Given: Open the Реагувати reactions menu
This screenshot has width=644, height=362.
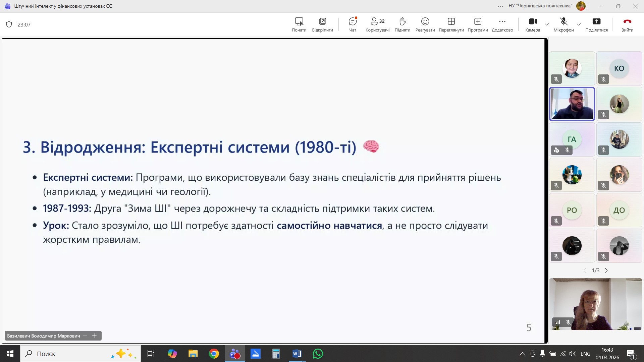Looking at the screenshot, I should pyautogui.click(x=425, y=24).
